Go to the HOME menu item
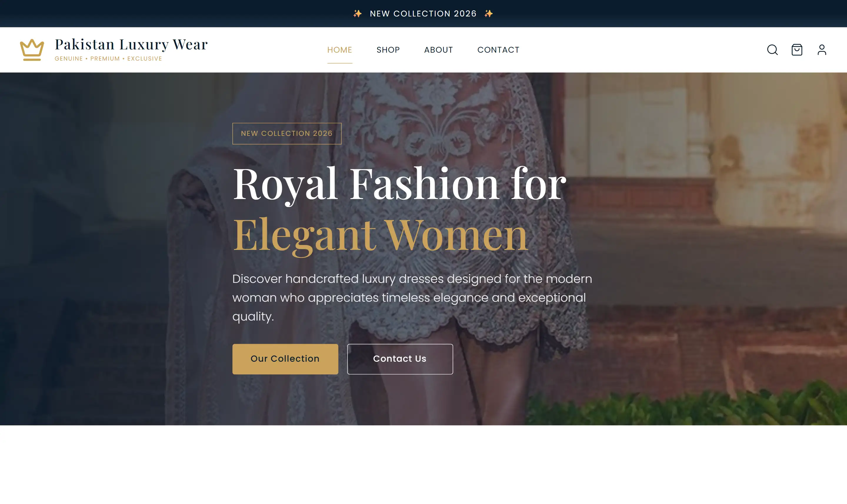This screenshot has width=847, height=504. click(340, 50)
